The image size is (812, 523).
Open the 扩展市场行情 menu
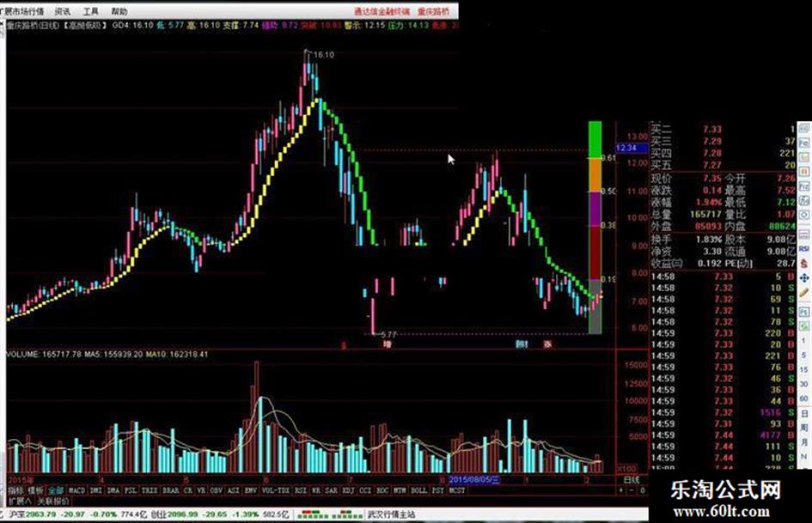tap(21, 11)
